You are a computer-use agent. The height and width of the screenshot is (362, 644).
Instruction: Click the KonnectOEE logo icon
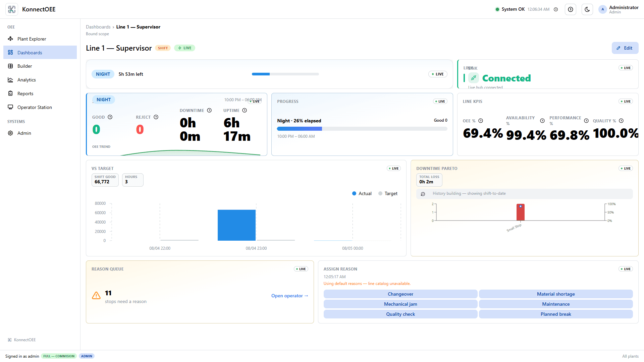tap(12, 9)
